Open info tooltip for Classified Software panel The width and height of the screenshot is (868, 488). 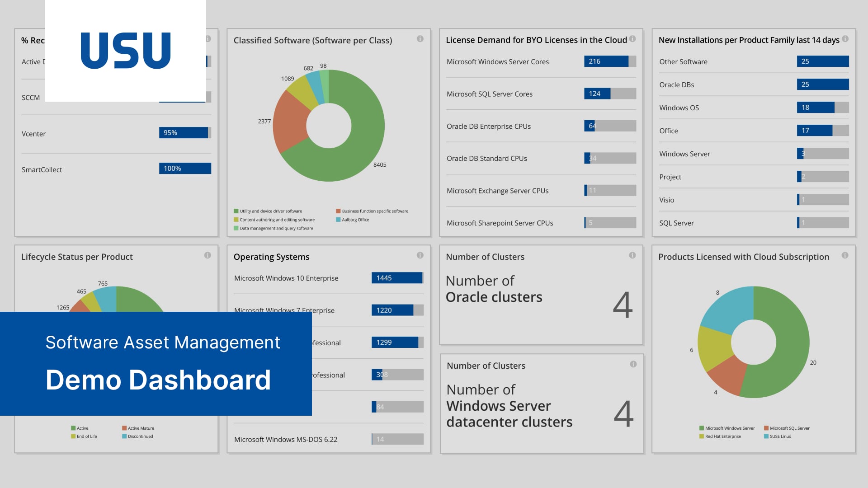click(420, 39)
